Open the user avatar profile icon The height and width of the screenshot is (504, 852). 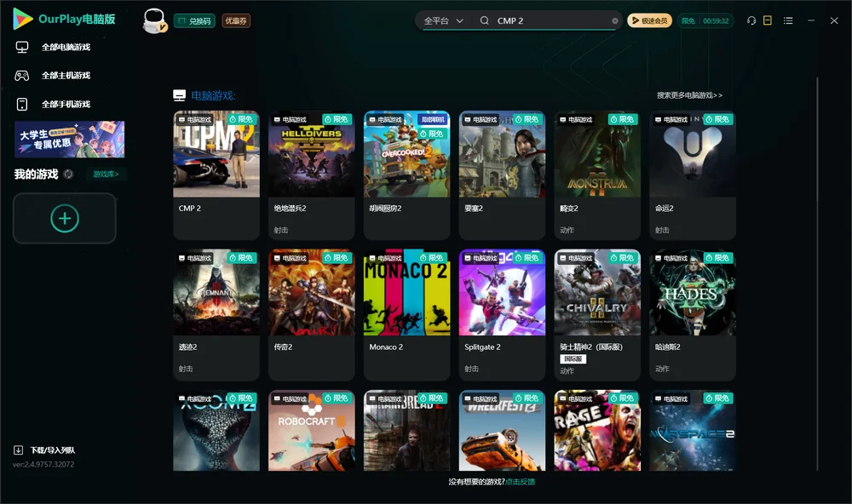(x=154, y=20)
